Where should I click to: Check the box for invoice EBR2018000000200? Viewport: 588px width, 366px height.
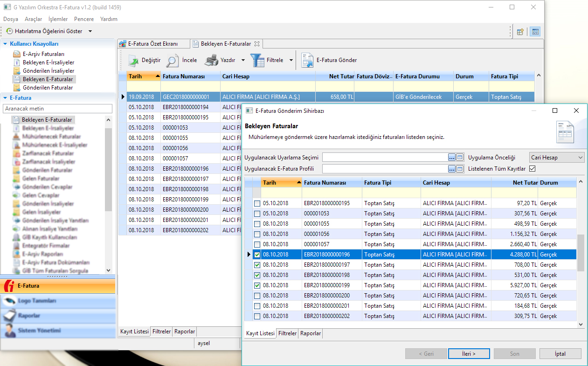[257, 296]
